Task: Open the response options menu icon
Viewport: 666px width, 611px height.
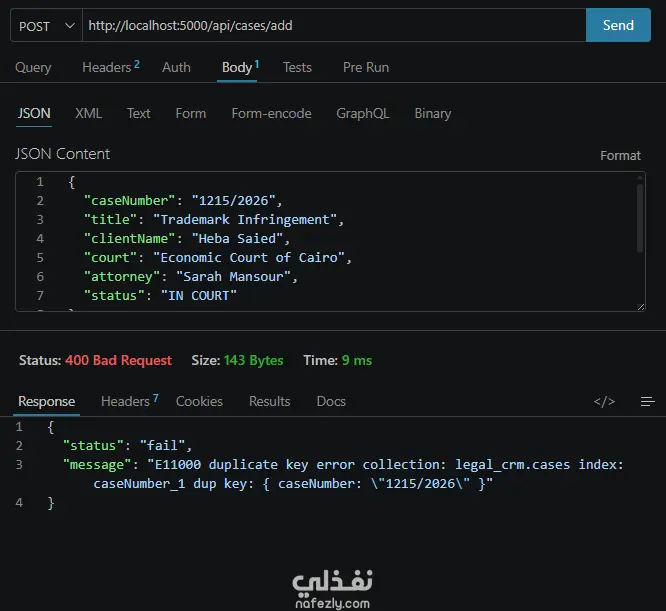Action: [x=647, y=401]
